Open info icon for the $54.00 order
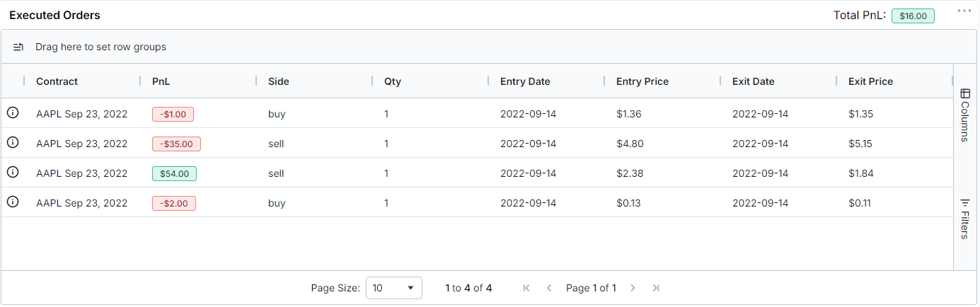Viewport: 980px width, 307px height. coord(13,172)
